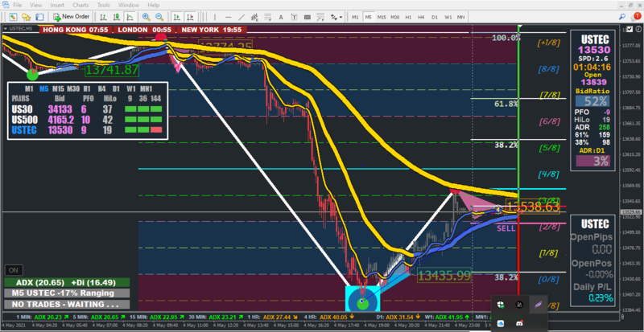Switch to M5 timeframe in toolbar
644x332 pixels.
(369, 17)
